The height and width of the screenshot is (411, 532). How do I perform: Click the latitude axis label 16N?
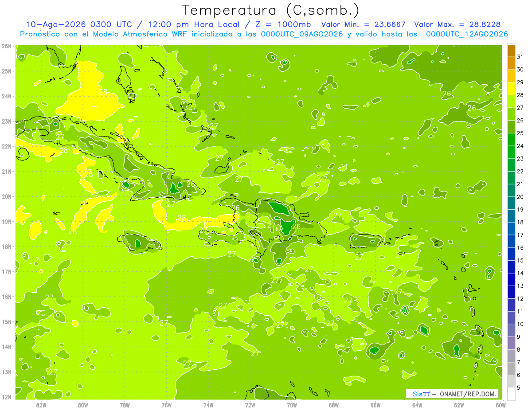[6, 297]
